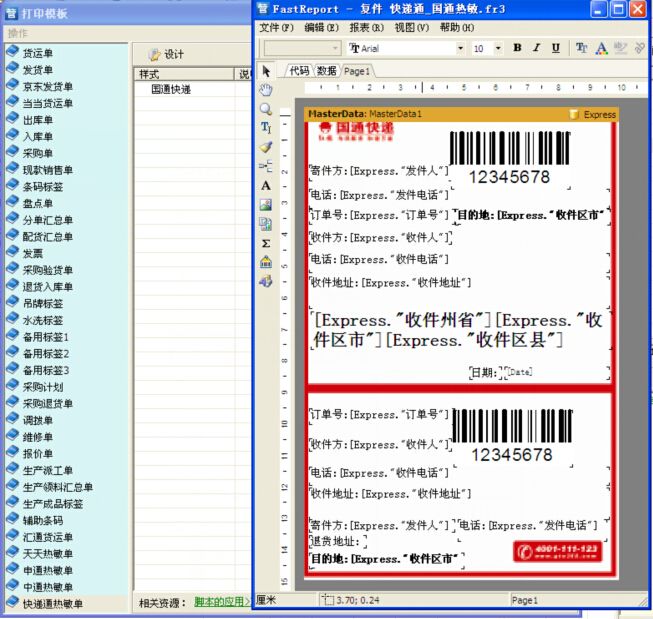
Task: Click the 调拨单 icon in list
Action: pos(12,419)
